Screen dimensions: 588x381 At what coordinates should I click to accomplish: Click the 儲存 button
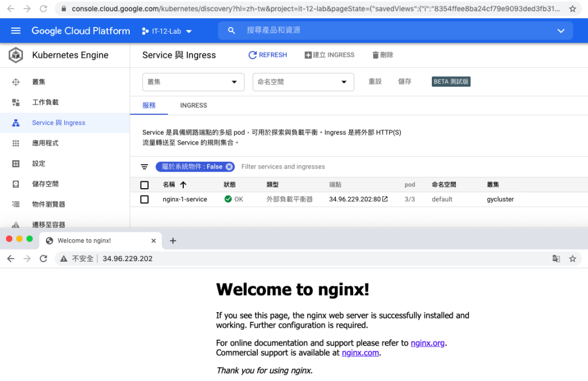click(405, 81)
